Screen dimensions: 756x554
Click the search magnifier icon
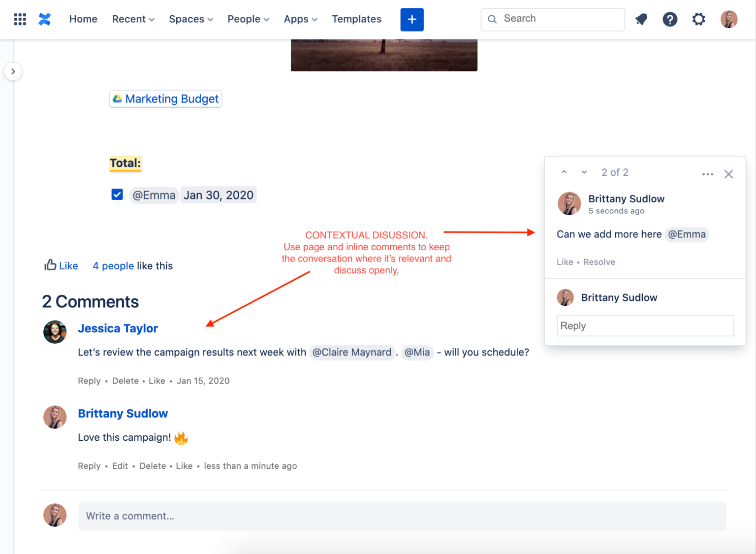tap(492, 19)
